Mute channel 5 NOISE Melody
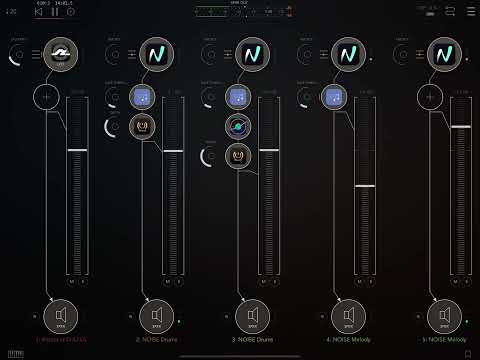The height and width of the screenshot is (360, 480). (x=456, y=282)
